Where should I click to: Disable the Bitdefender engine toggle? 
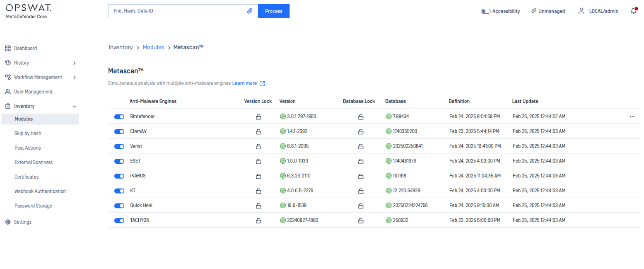pos(119,117)
